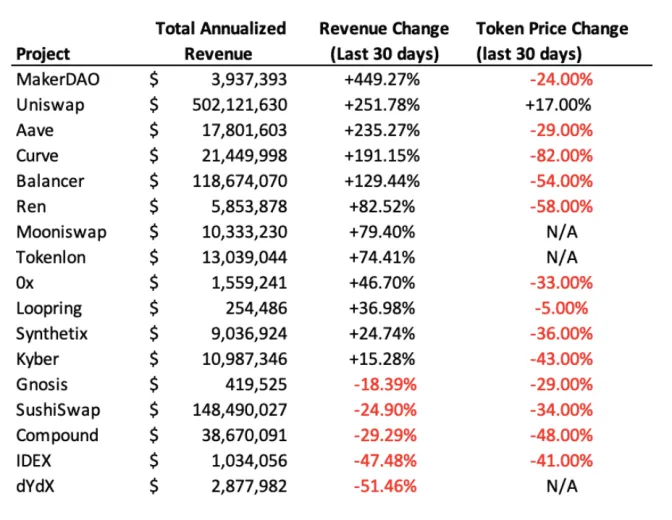The width and height of the screenshot is (672, 520).
Task: Select the Token Price Change column header
Action: 553,41
